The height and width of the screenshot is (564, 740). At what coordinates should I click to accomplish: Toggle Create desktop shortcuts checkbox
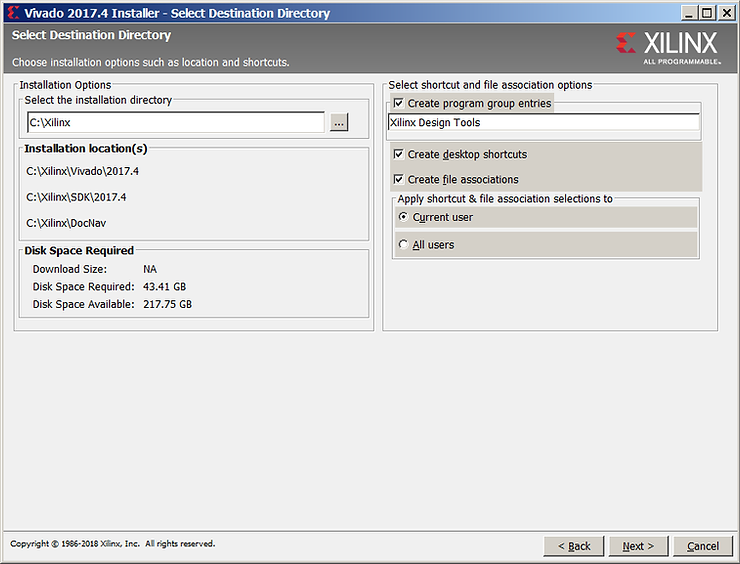pyautogui.click(x=399, y=154)
